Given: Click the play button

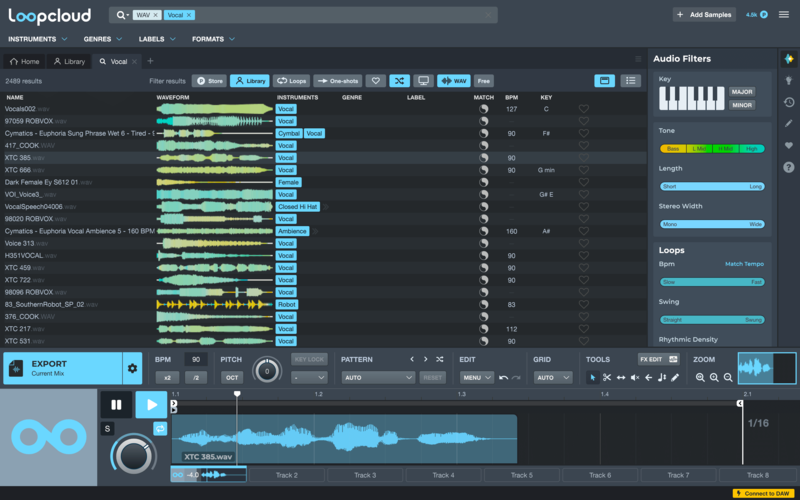Looking at the screenshot, I should pyautogui.click(x=152, y=405).
